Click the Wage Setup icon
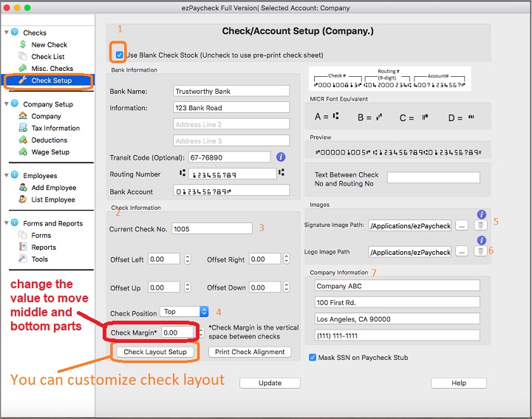This screenshot has height=419, width=532. pos(23,151)
